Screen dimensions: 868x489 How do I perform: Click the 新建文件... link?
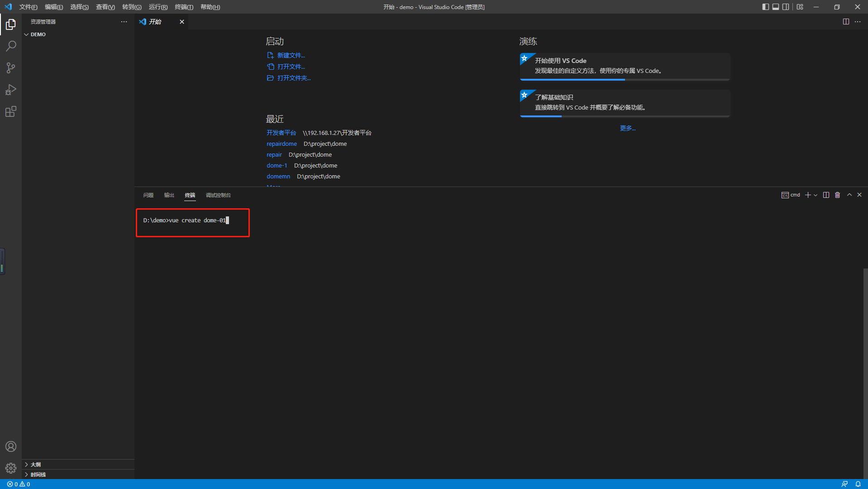pos(291,55)
